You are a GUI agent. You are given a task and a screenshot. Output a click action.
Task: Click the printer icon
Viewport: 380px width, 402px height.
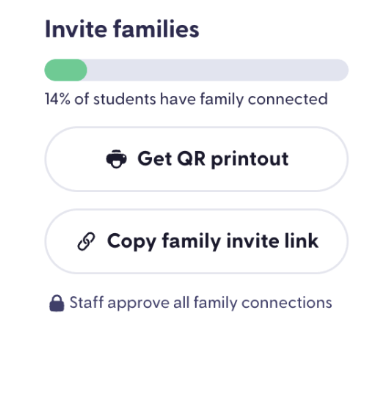coord(116,159)
